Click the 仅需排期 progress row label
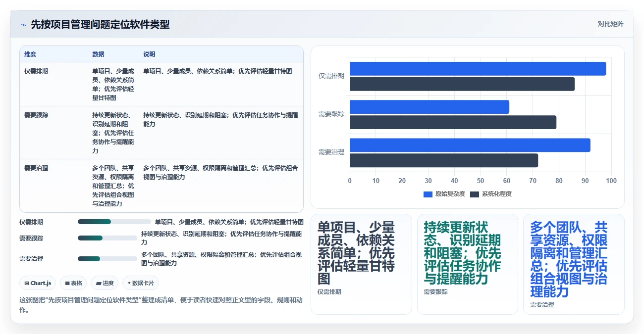Viewport: 644px width, 334px height. [x=31, y=222]
